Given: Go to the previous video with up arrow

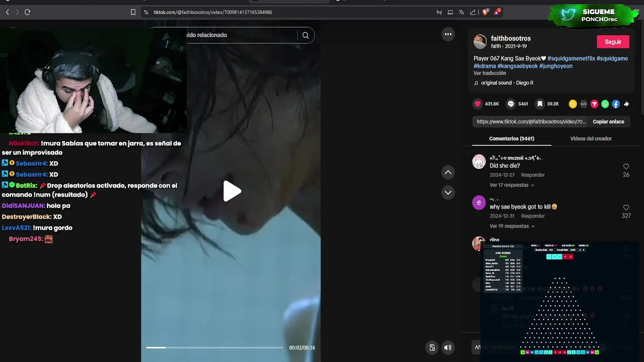Looking at the screenshot, I should [x=448, y=172].
